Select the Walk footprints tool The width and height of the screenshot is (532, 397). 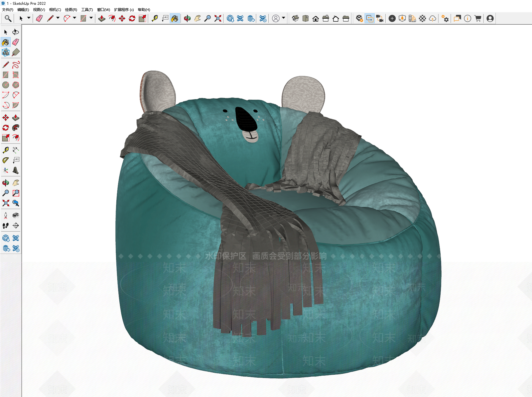6,225
